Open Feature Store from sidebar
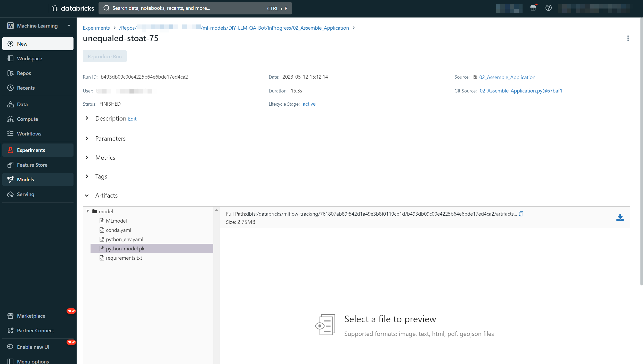 (32, 165)
